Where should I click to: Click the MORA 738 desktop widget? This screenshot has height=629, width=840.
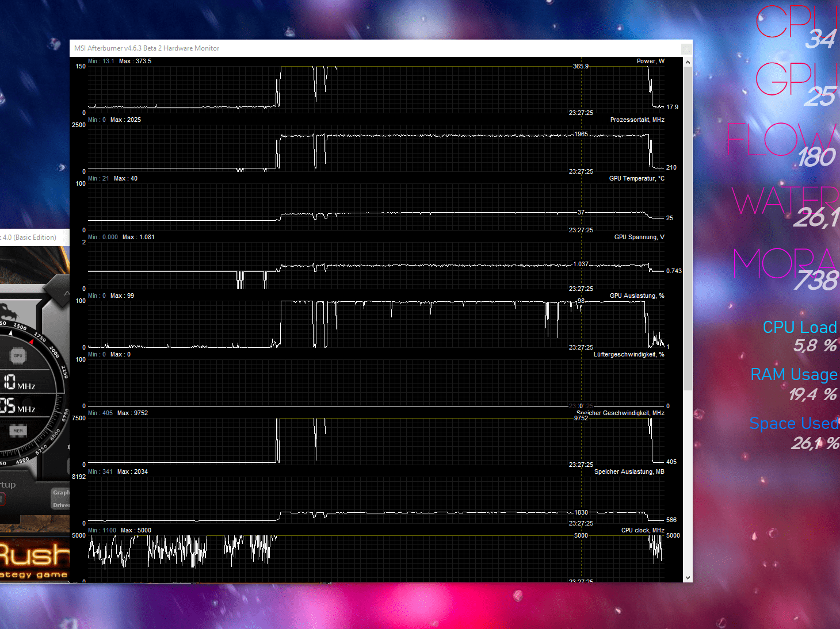click(786, 269)
